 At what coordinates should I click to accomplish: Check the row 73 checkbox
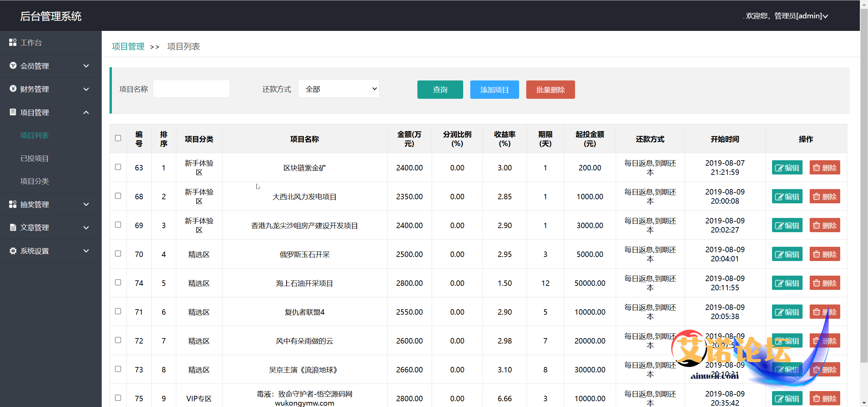[118, 369]
